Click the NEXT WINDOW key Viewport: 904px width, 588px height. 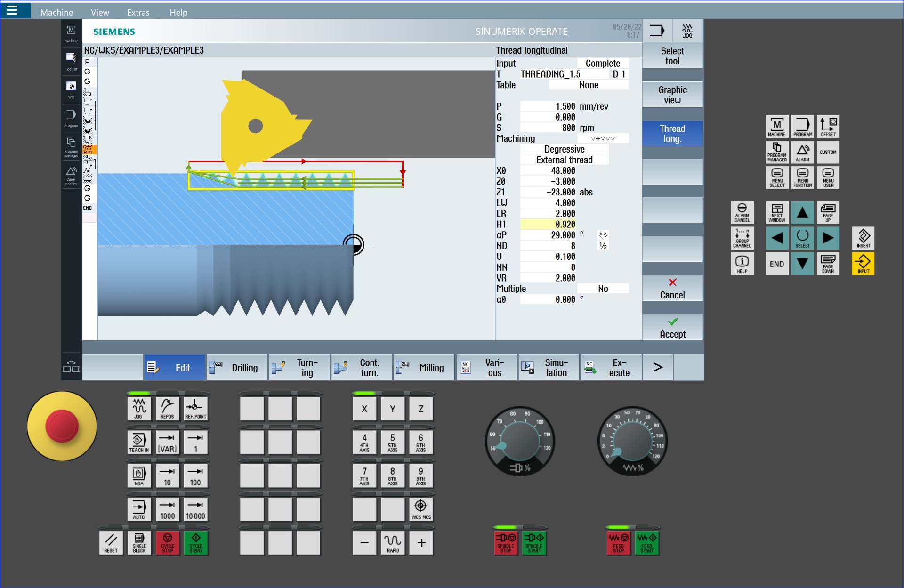pos(777,213)
